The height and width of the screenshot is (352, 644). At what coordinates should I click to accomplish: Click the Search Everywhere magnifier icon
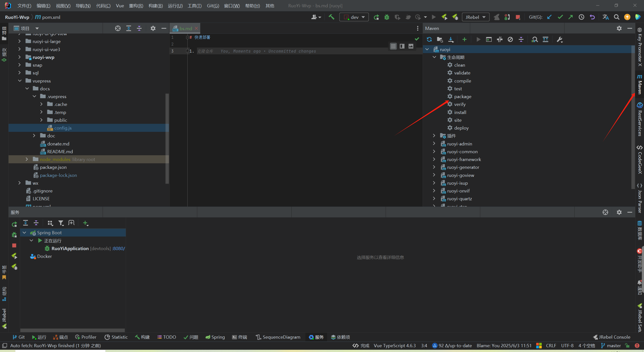(617, 17)
